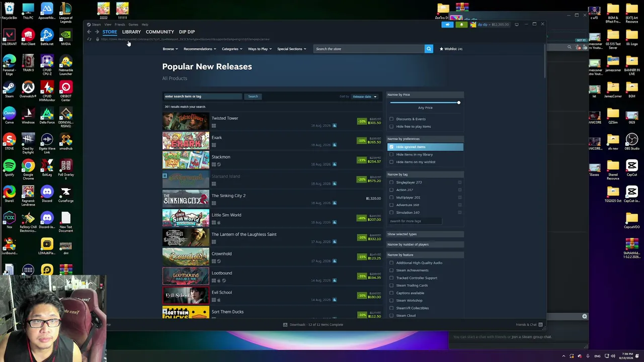Focus the 'enter search term or tag' field
The image size is (644, 362).
click(203, 97)
